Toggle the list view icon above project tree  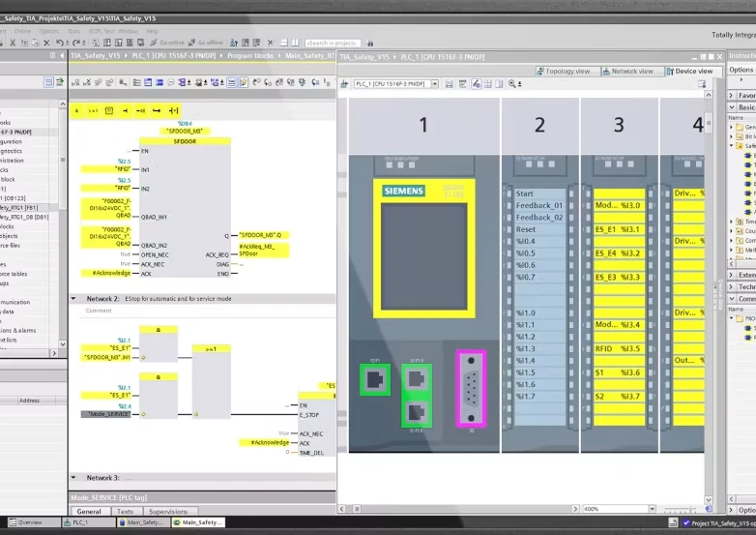pos(48,82)
